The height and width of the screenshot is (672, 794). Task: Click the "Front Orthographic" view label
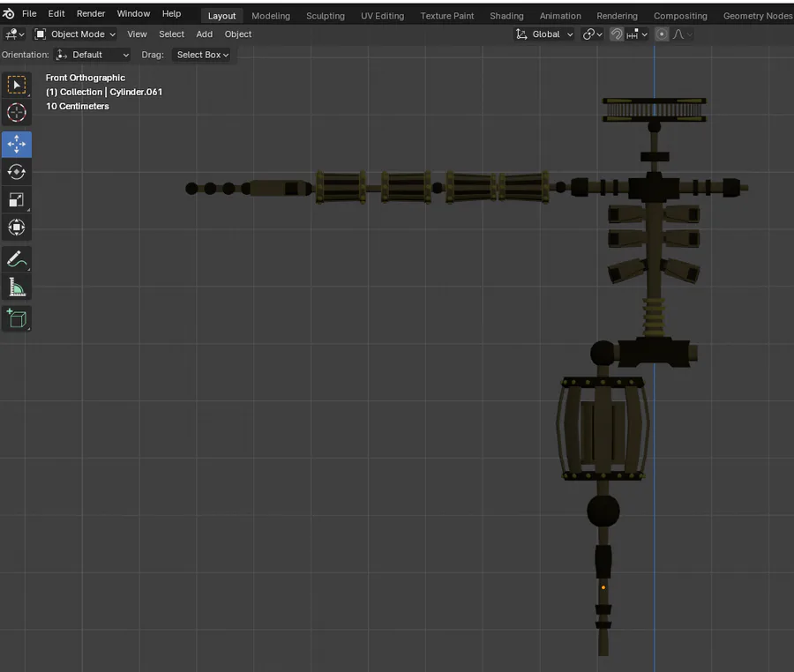(86, 78)
